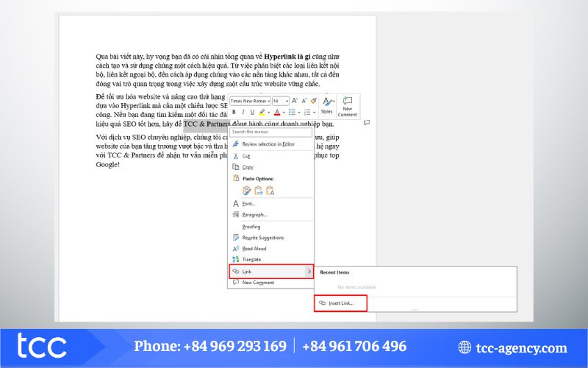Paste using Keep Source Formatting icon
The height and width of the screenshot is (368, 588).
pyautogui.click(x=247, y=191)
